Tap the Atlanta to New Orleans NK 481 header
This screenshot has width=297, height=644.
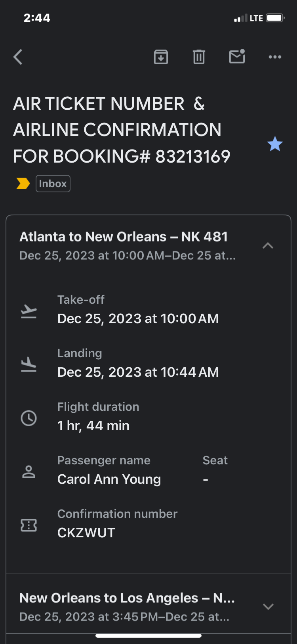tap(124, 237)
